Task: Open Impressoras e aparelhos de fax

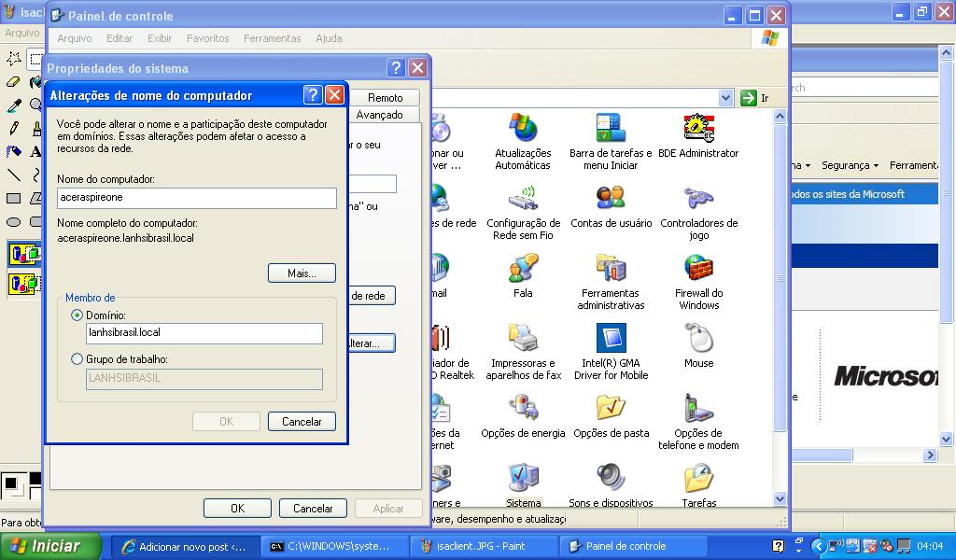Action: [x=523, y=340]
